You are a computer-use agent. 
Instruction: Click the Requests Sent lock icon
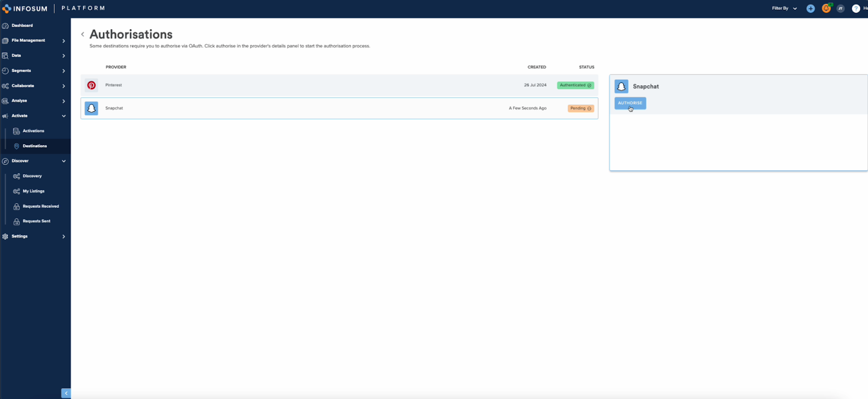(x=16, y=221)
